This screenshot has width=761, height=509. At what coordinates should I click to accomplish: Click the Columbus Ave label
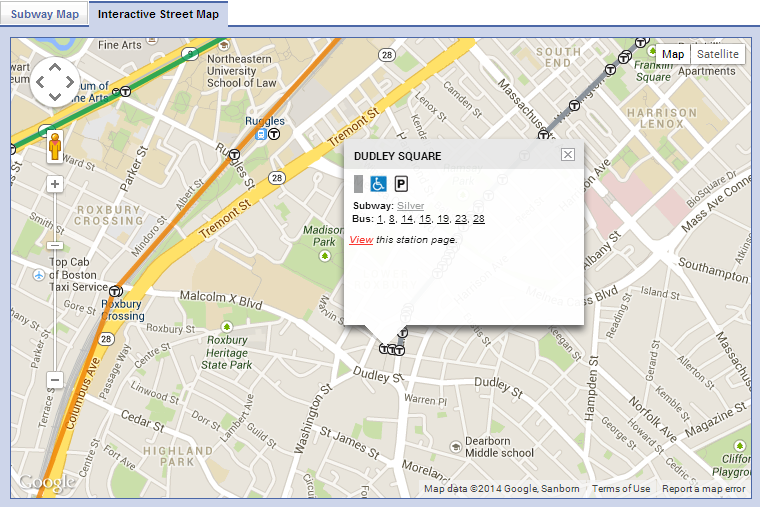(x=82, y=394)
